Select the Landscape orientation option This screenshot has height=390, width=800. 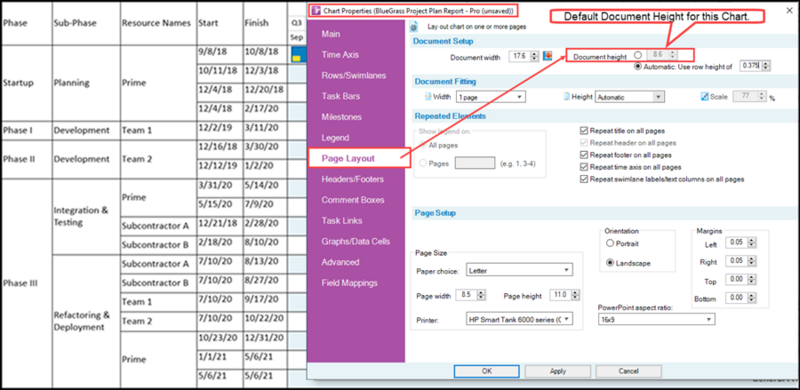[610, 263]
